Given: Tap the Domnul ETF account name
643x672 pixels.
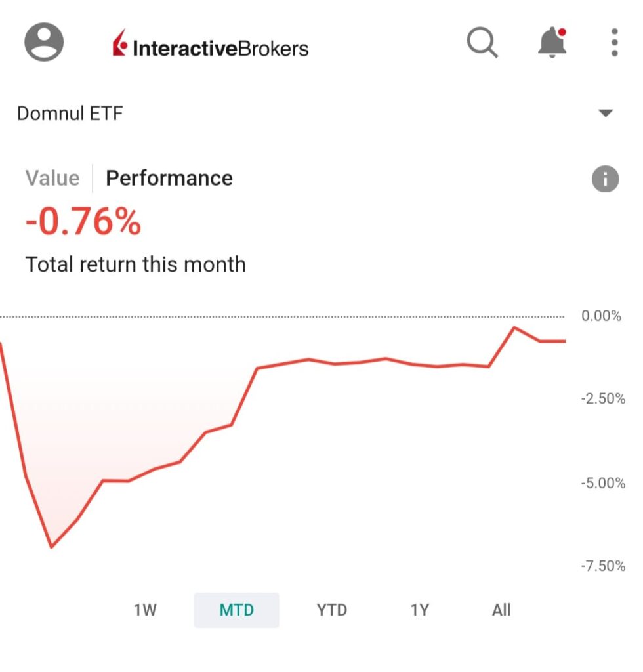Looking at the screenshot, I should 70,114.
